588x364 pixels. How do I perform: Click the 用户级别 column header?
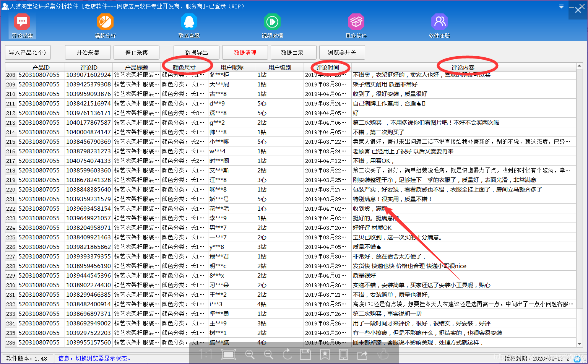(280, 67)
